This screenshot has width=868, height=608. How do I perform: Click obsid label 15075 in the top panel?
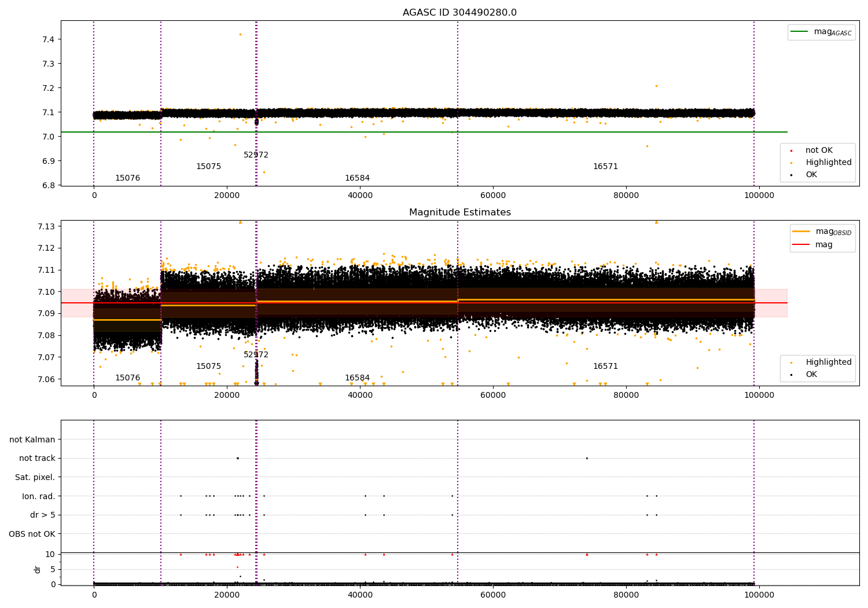click(208, 167)
